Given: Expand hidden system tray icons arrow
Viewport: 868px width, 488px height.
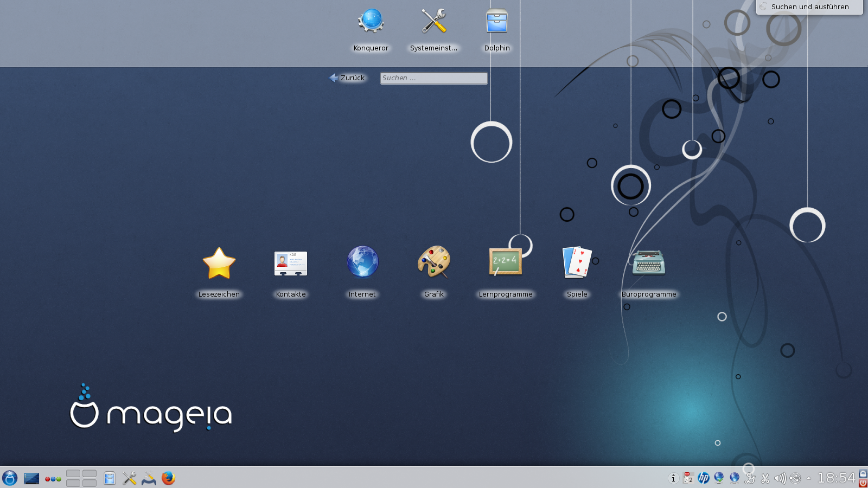Looking at the screenshot, I should pos(808,478).
